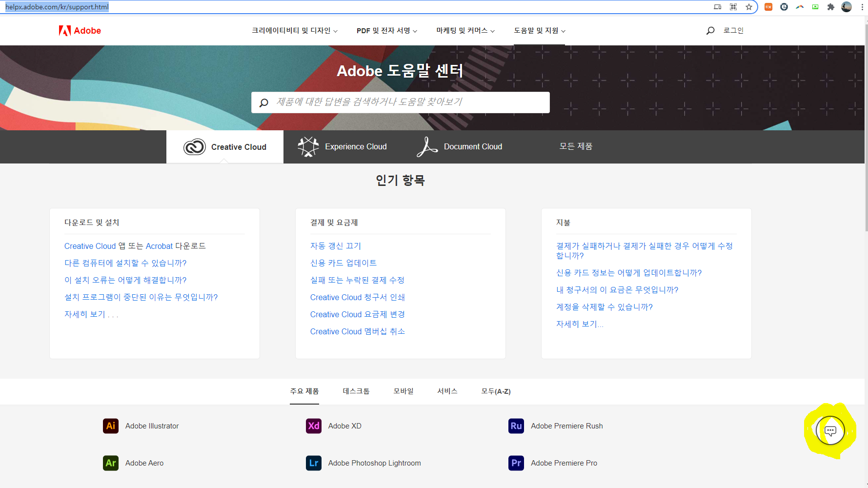Open the browser extensions puzzle icon
This screenshot has width=868, height=488.
tap(831, 7)
